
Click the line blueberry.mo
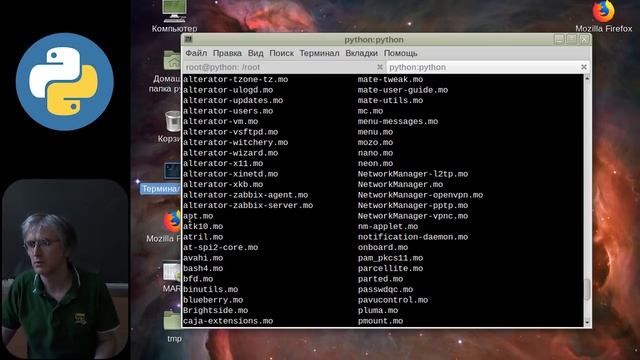(213, 300)
